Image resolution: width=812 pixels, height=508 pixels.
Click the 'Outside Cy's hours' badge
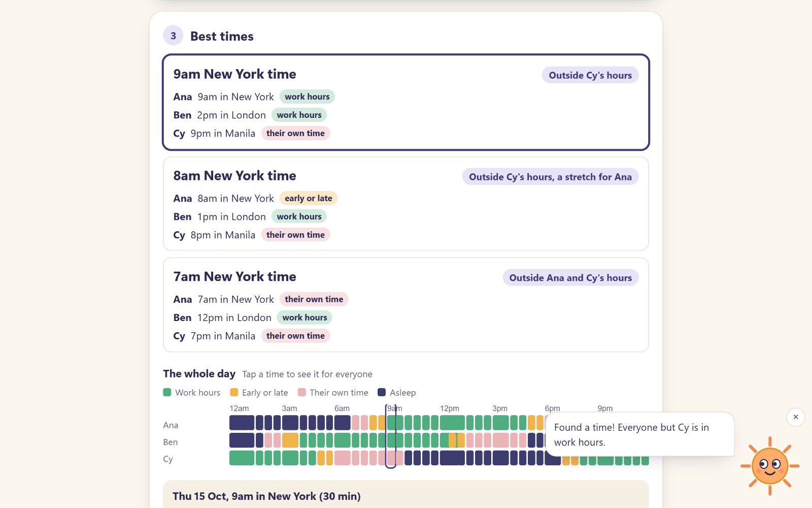(590, 75)
